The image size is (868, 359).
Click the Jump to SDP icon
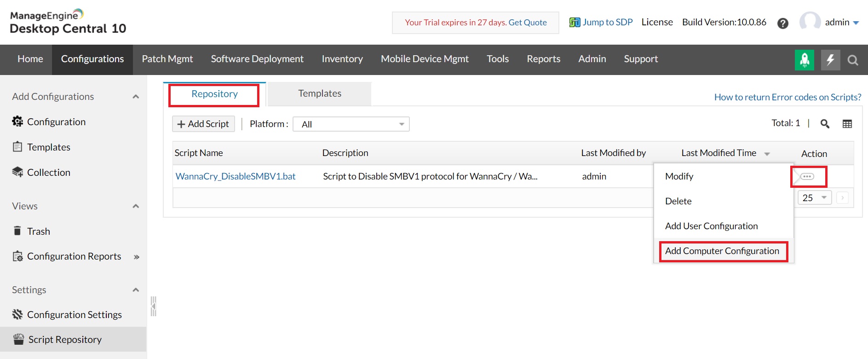coord(575,22)
